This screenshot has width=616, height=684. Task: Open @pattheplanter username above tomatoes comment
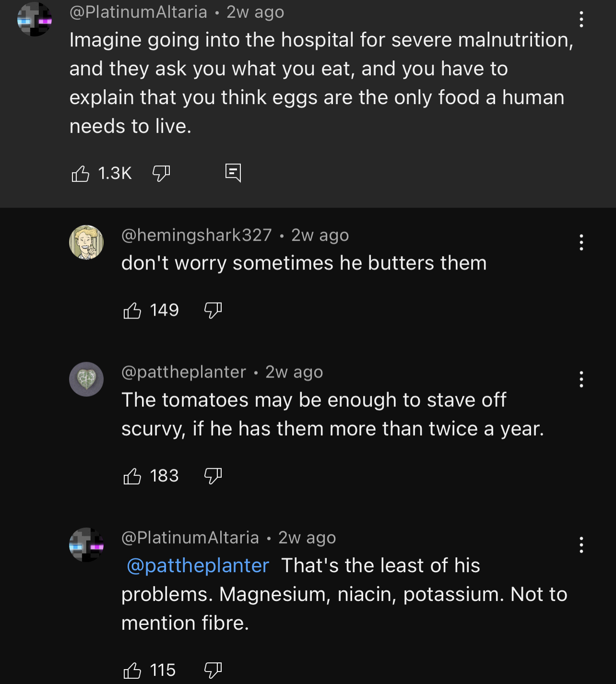(184, 372)
